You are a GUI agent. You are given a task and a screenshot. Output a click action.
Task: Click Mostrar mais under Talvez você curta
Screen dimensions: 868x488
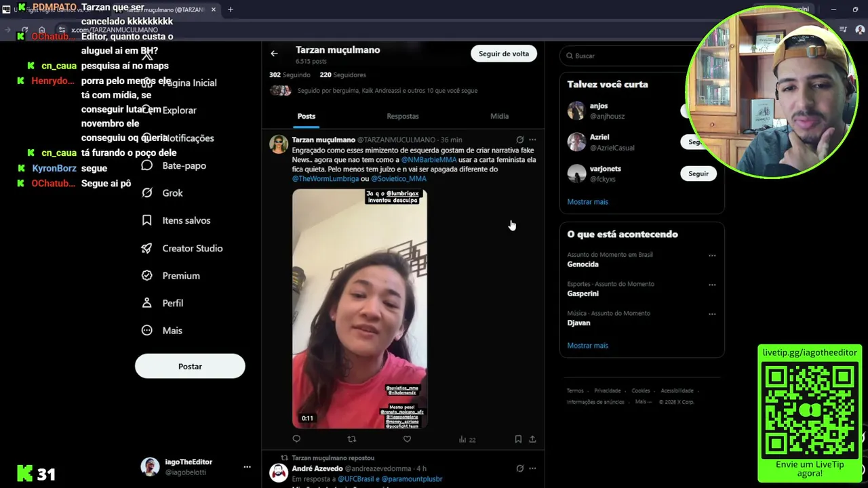[587, 202]
